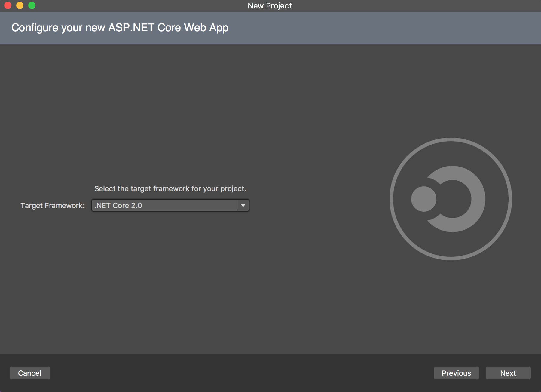Click the empty footer bar between Cancel and Previous
This screenshot has width=541, height=392.
coord(240,373)
